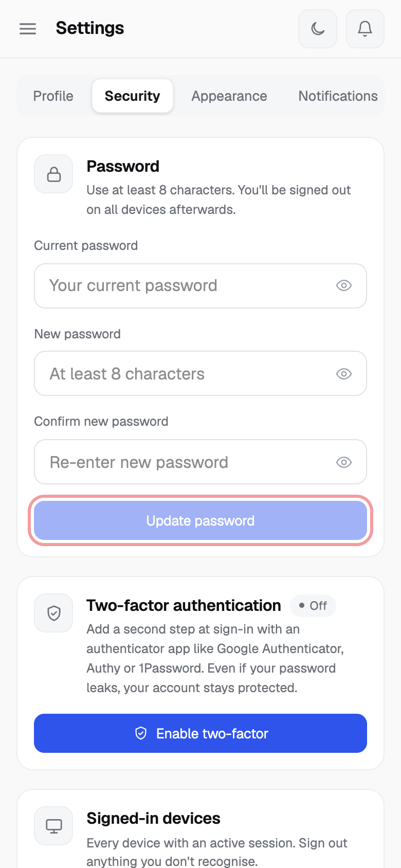Open notifications via the bell icon
The height and width of the screenshot is (868, 401).
(365, 29)
